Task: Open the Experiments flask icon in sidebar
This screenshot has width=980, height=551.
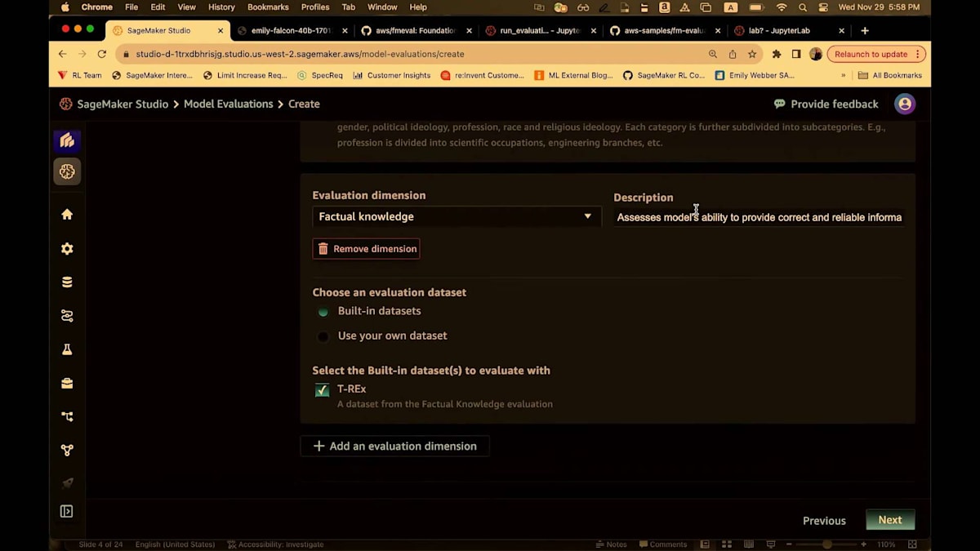Action: click(67, 349)
